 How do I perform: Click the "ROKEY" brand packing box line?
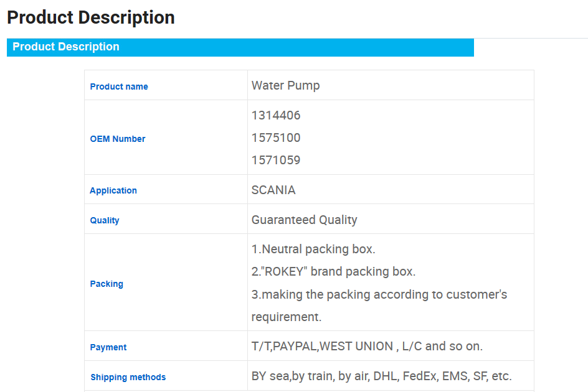pyautogui.click(x=333, y=272)
